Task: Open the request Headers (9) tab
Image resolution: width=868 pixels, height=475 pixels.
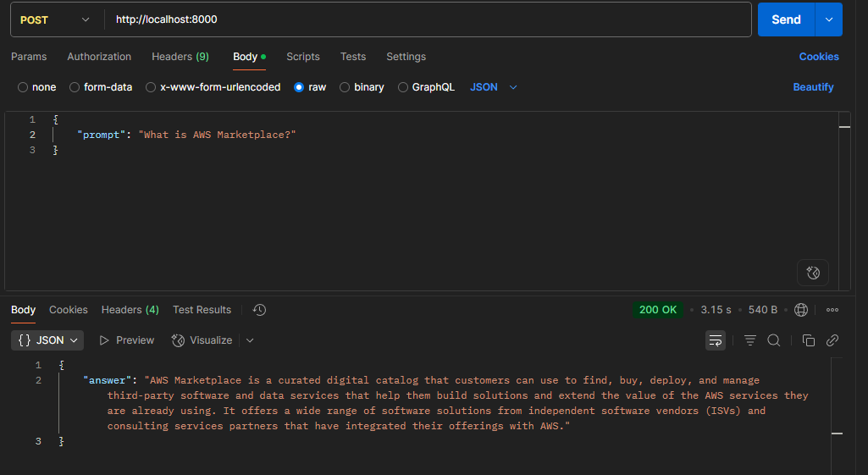Action: (x=180, y=57)
